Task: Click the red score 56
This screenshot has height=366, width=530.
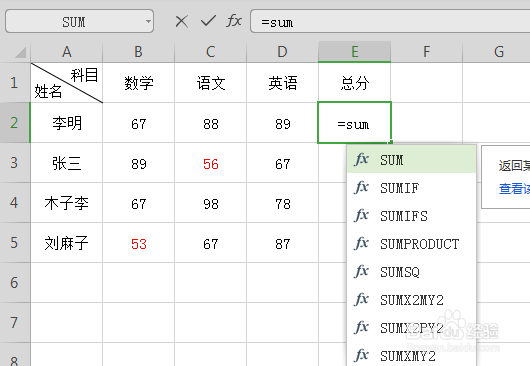Action: [211, 164]
